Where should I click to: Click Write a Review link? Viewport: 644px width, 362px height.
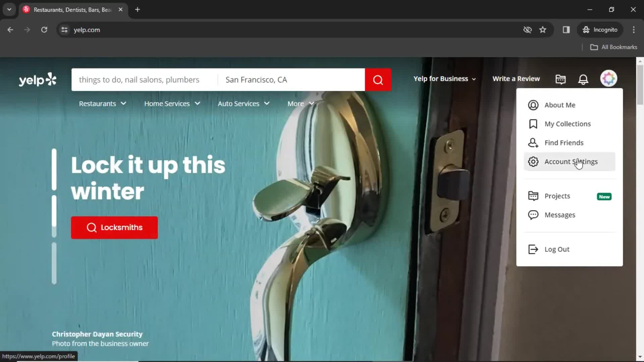tap(516, 79)
